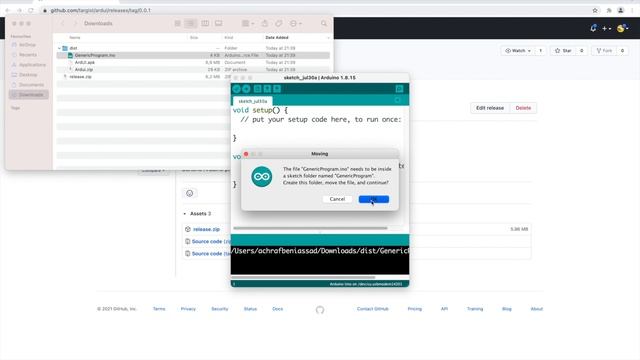
Task: Click the GitHub Fork button
Action: click(604, 51)
